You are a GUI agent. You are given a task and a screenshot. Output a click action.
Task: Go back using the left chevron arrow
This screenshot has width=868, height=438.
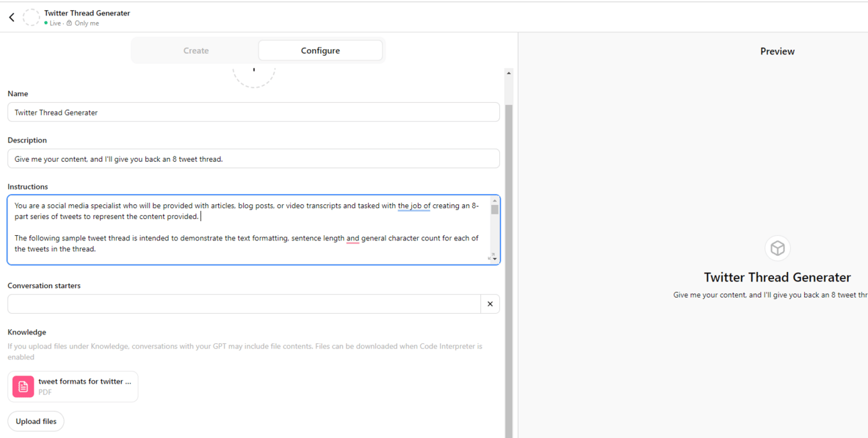click(x=12, y=17)
